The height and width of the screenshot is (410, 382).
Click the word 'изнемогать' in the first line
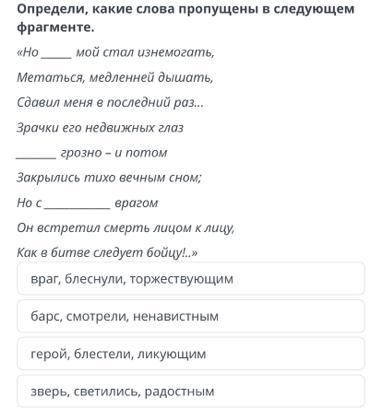(176, 53)
